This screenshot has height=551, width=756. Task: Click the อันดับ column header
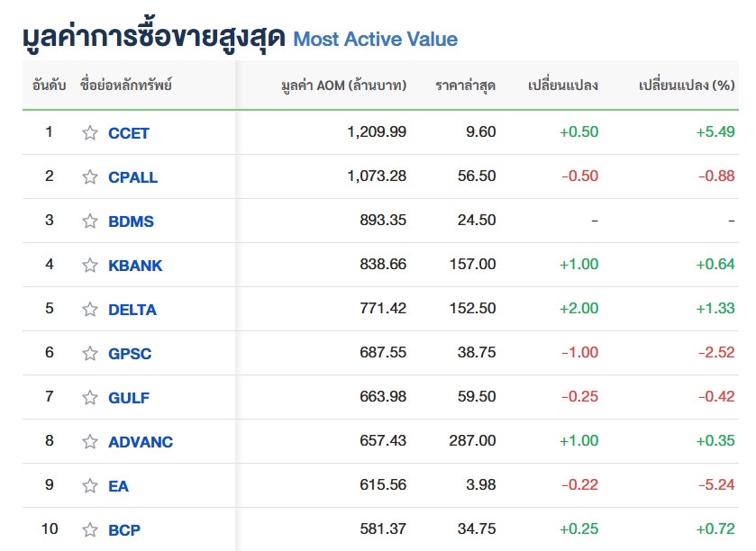point(50,86)
